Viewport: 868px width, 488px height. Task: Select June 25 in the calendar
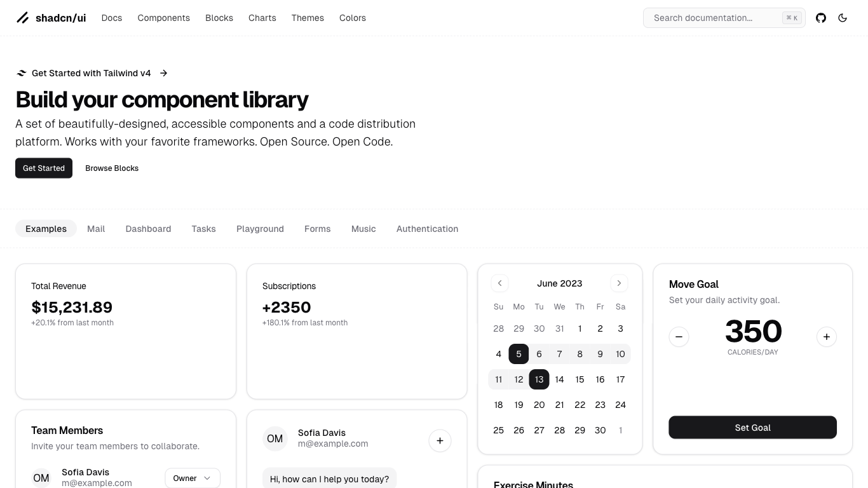[498, 430]
